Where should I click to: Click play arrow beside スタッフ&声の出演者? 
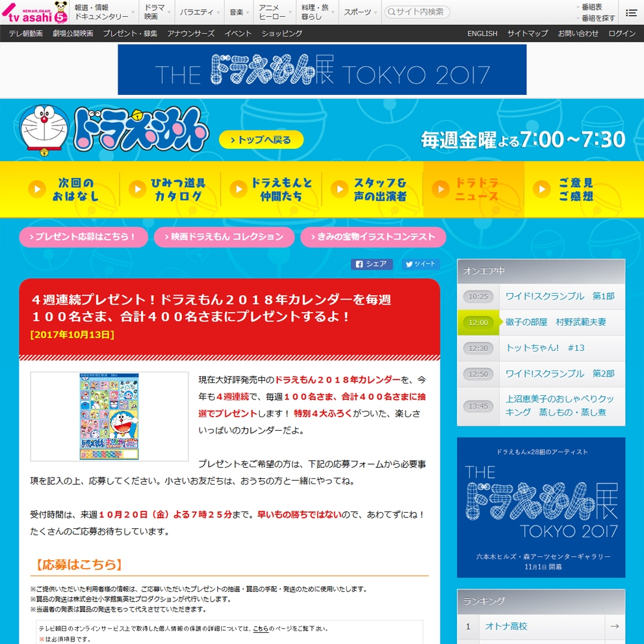tap(340, 189)
